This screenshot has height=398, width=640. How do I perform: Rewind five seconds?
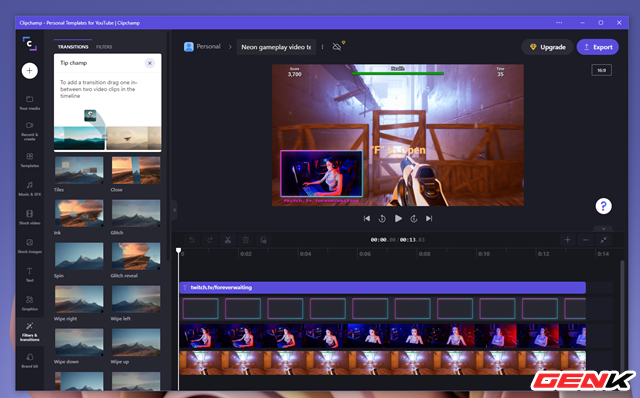[x=382, y=219]
